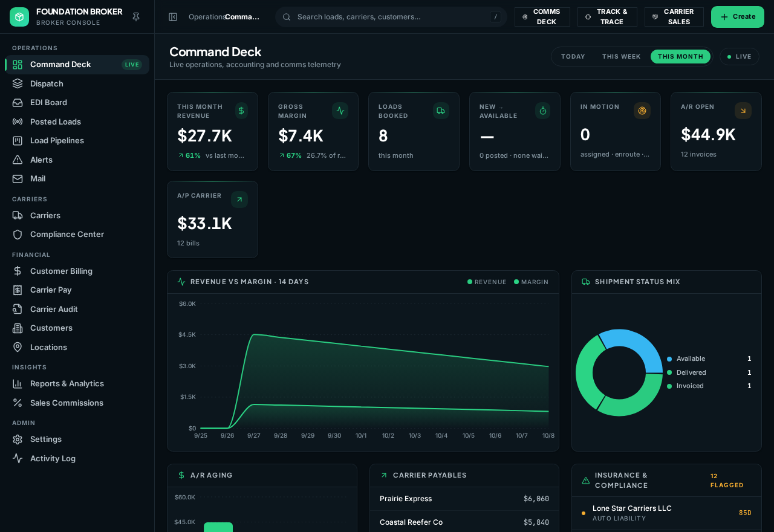Toggle Margin series in chart legend

coord(531,282)
